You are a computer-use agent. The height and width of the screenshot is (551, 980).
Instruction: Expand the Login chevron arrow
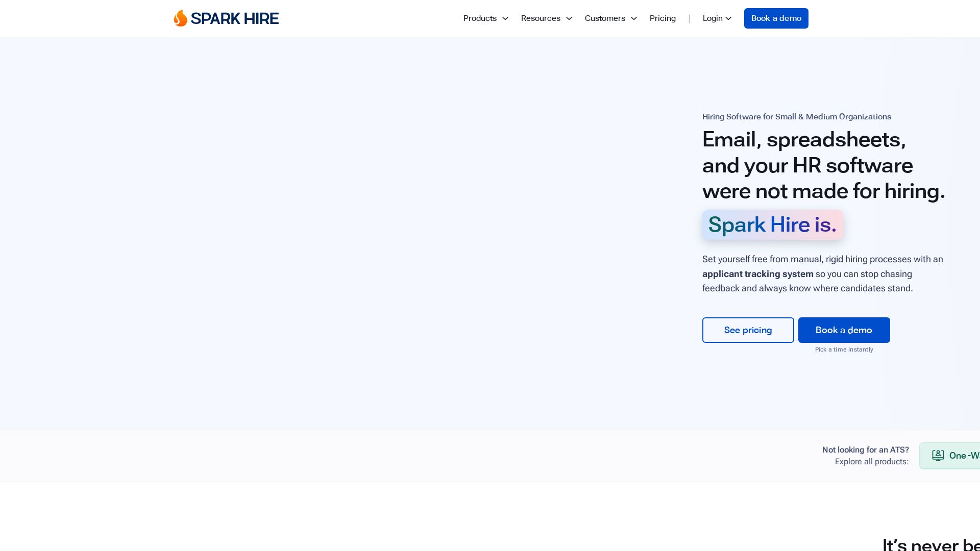(728, 19)
